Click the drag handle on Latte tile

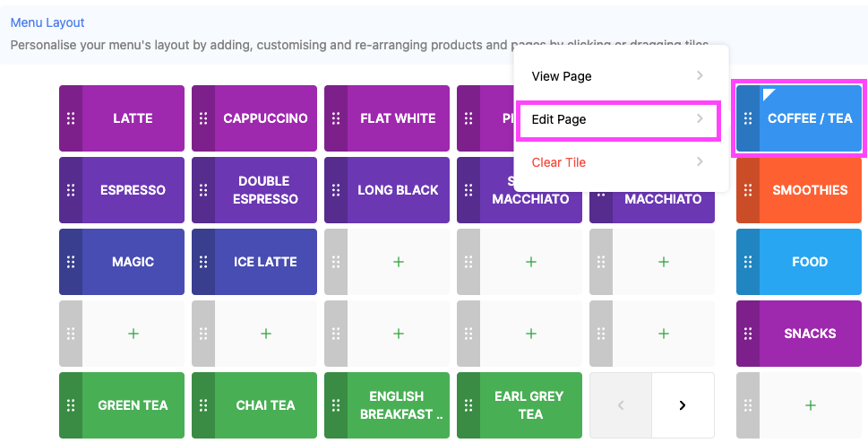pyautogui.click(x=71, y=118)
